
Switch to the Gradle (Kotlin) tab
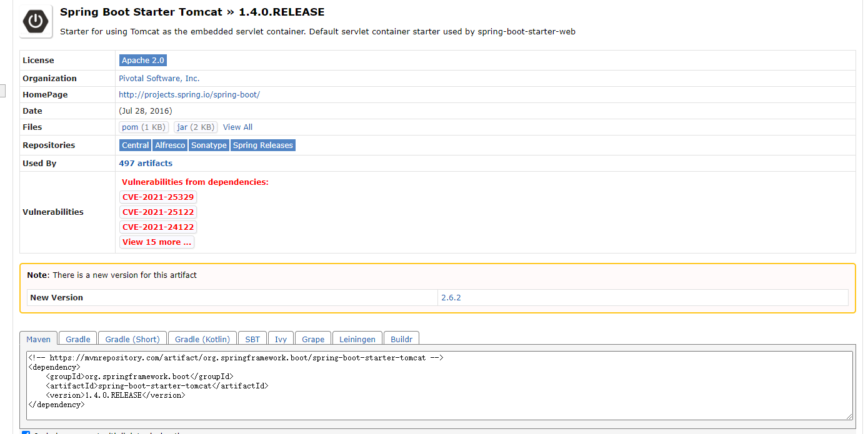tap(202, 338)
